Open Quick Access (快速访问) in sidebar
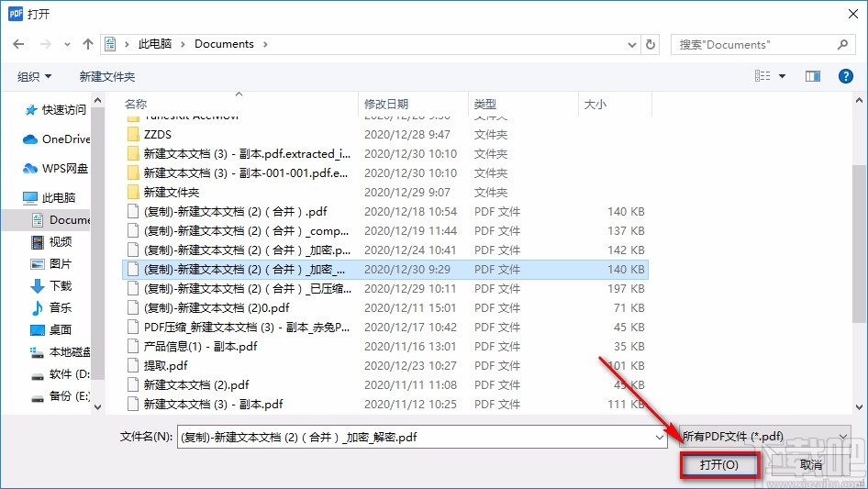Image resolution: width=868 pixels, height=489 pixels. coord(55,110)
